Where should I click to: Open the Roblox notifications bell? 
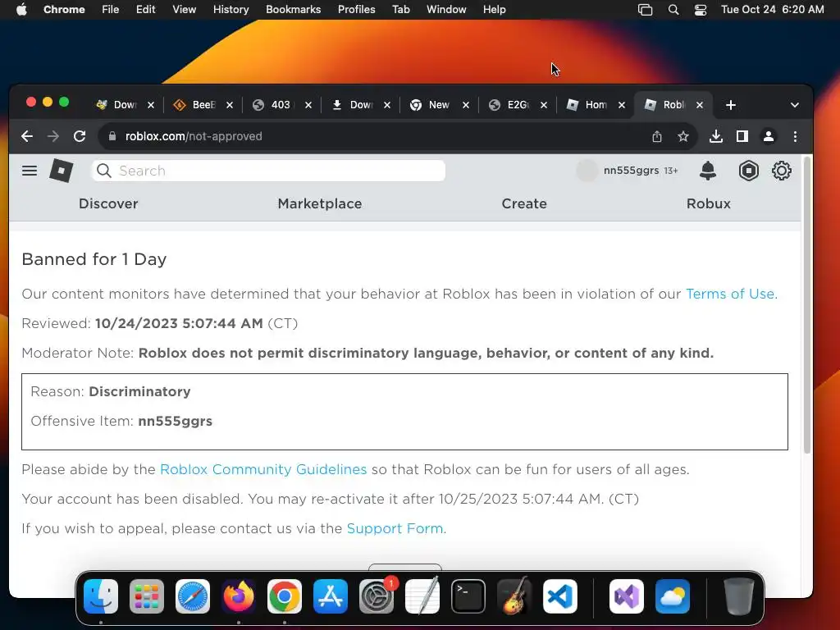tap(708, 171)
